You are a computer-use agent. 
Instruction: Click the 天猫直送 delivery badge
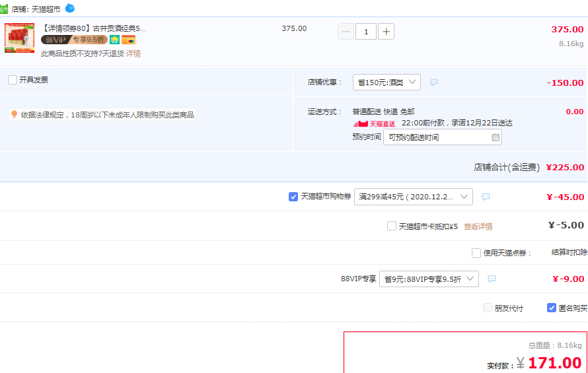374,123
